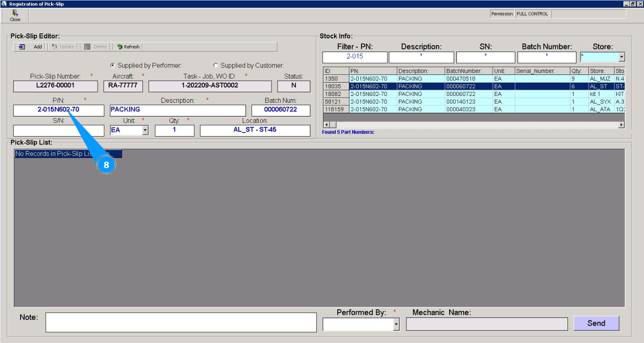Viewport: 644px width, 343px height.
Task: Click the greyed Delete icon
Action: [87, 47]
